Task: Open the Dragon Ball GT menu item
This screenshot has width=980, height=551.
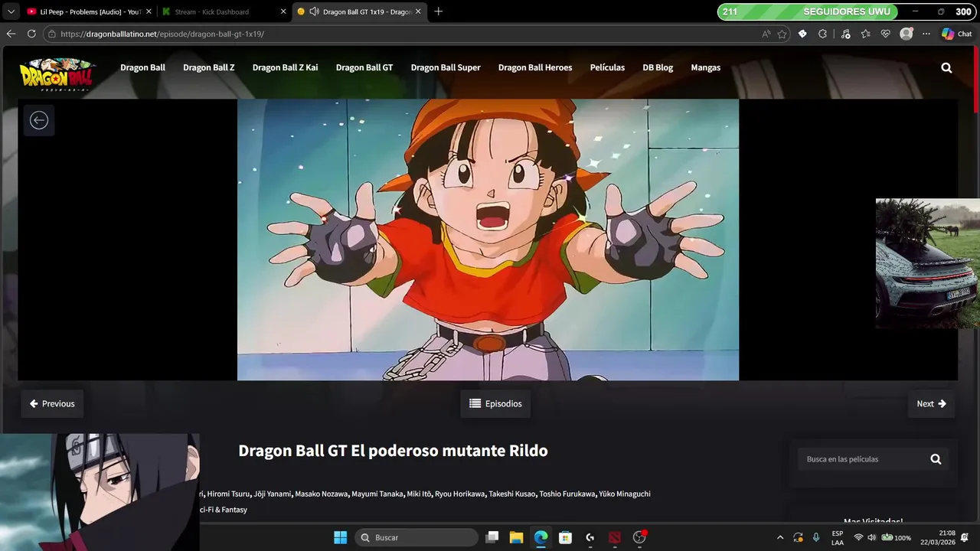Action: coord(364,67)
